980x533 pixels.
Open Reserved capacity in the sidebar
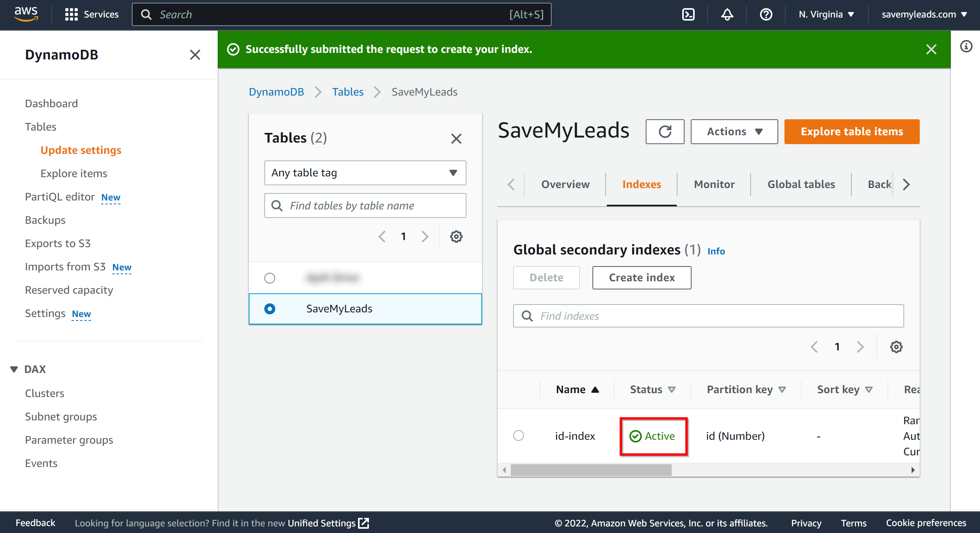pos(69,290)
